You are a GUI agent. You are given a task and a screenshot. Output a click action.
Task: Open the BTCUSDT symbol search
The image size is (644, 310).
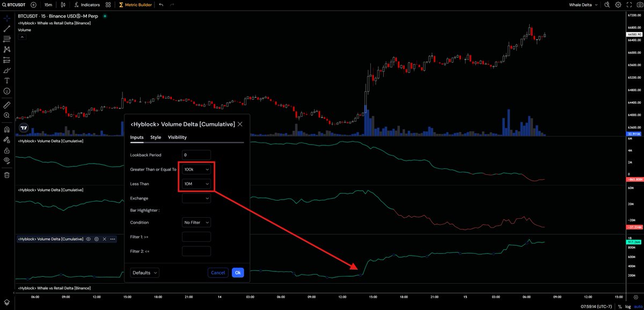pyautogui.click(x=14, y=5)
